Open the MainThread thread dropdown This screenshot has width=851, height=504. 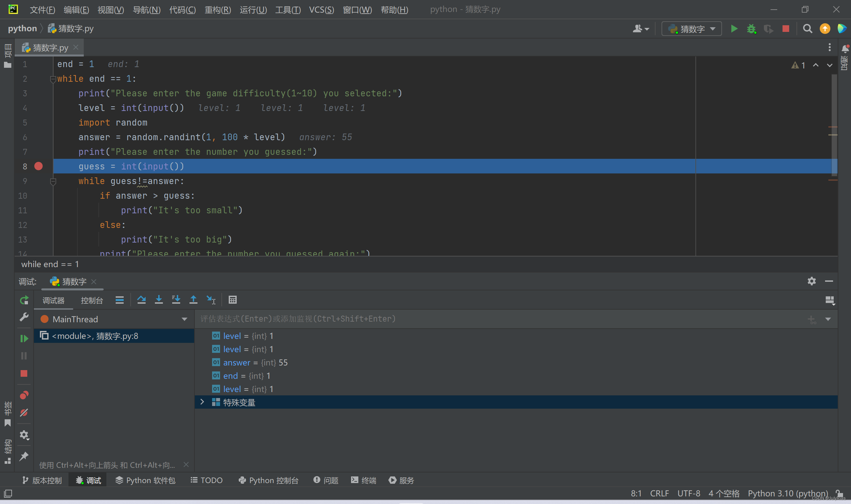[184, 319]
